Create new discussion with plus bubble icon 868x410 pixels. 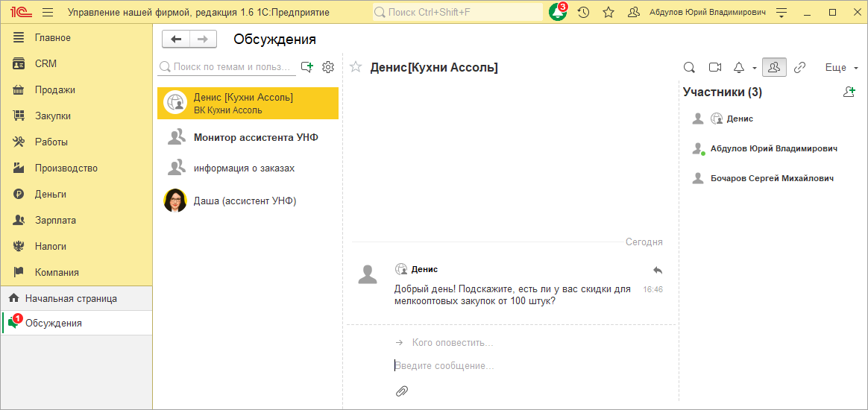(x=307, y=67)
